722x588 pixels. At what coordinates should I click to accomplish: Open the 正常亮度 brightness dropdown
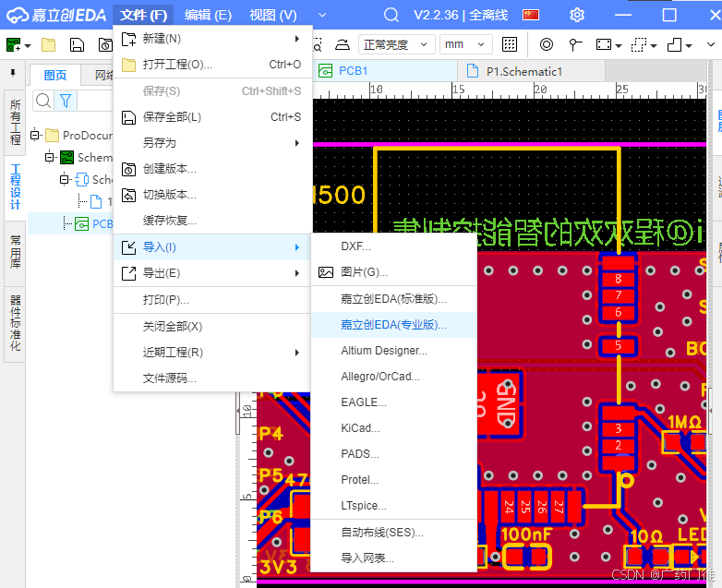(x=396, y=44)
